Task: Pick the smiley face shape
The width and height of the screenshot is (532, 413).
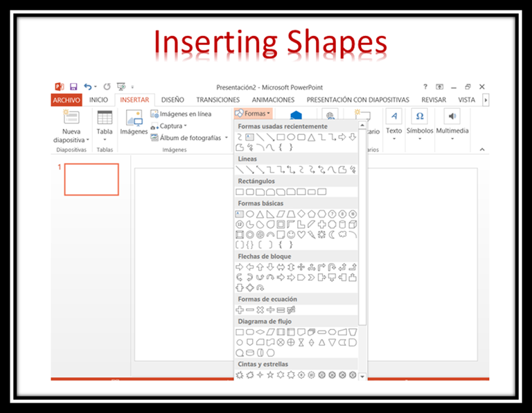Action: [x=291, y=234]
